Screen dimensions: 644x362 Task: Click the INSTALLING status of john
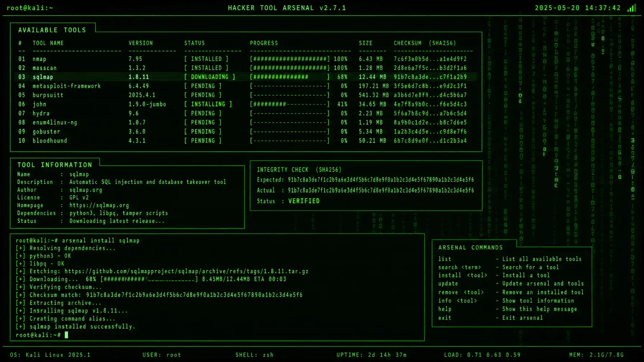pos(208,104)
